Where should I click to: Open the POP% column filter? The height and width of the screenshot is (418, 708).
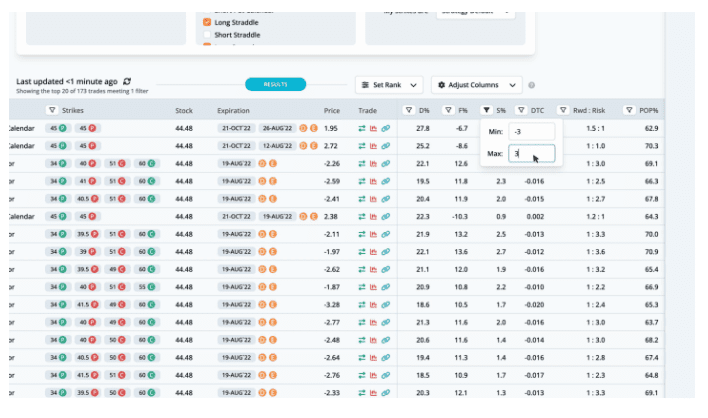click(x=628, y=110)
